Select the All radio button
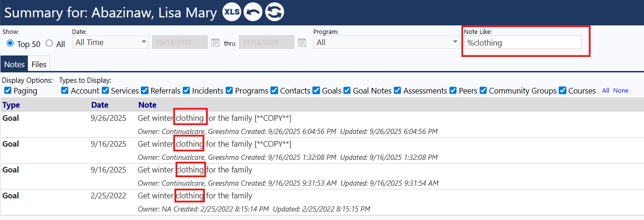The image size is (644, 220). point(49,44)
